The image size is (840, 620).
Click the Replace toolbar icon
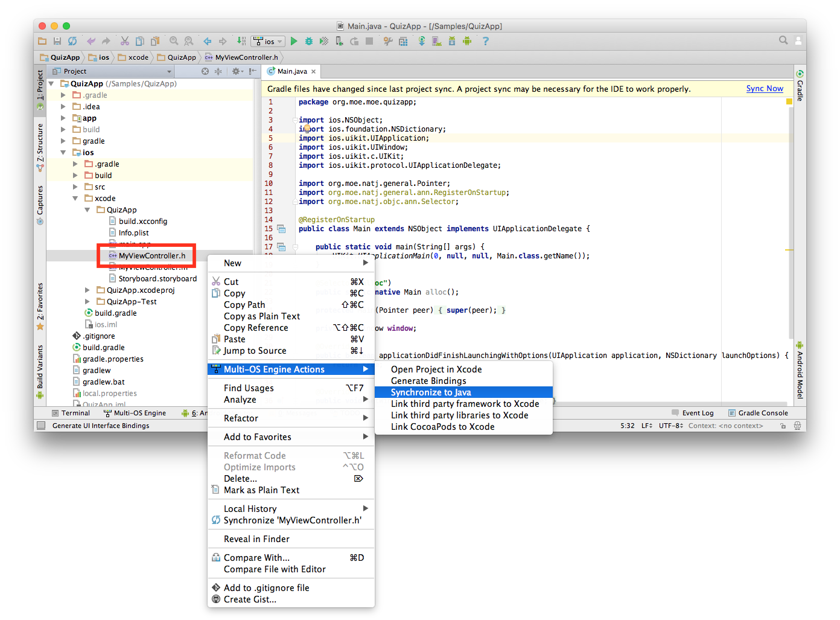pyautogui.click(x=189, y=41)
